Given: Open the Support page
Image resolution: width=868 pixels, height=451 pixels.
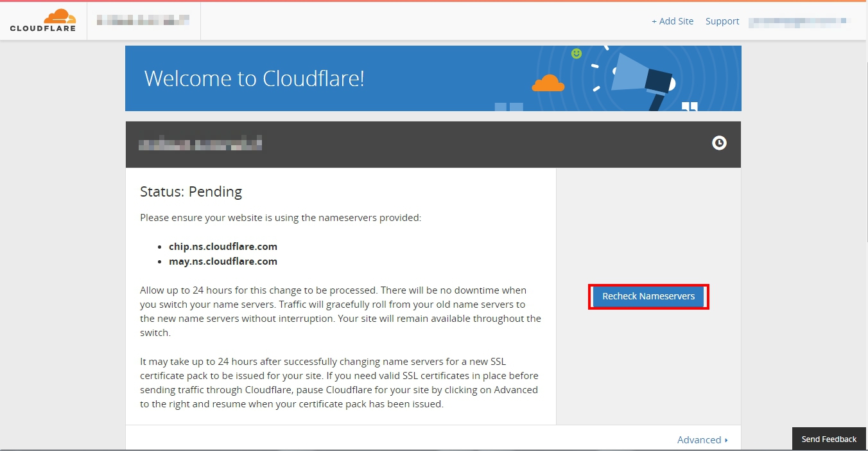Looking at the screenshot, I should 722,21.
